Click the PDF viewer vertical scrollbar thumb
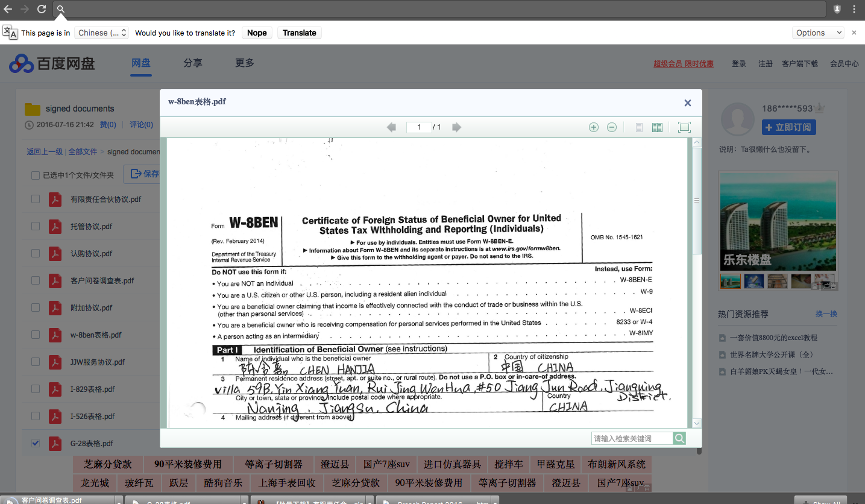The image size is (865, 504). 697,201
